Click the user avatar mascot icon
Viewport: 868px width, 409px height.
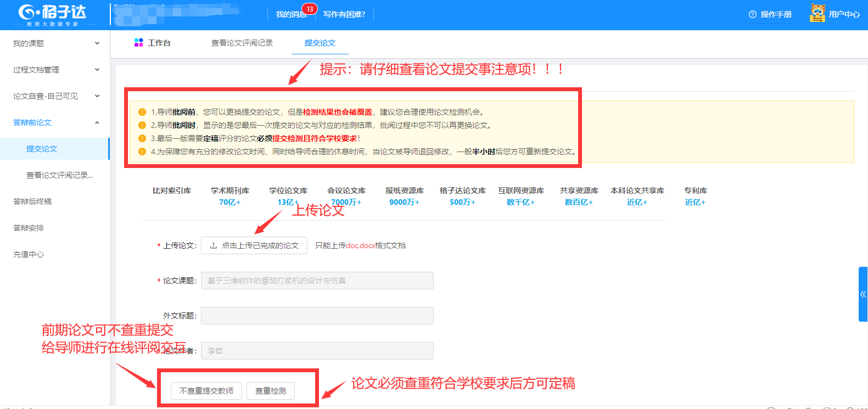pos(817,13)
